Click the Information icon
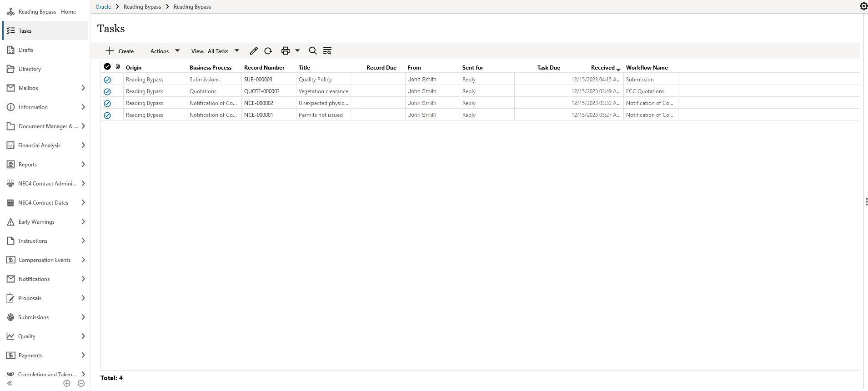The width and height of the screenshot is (868, 391). 11,107
